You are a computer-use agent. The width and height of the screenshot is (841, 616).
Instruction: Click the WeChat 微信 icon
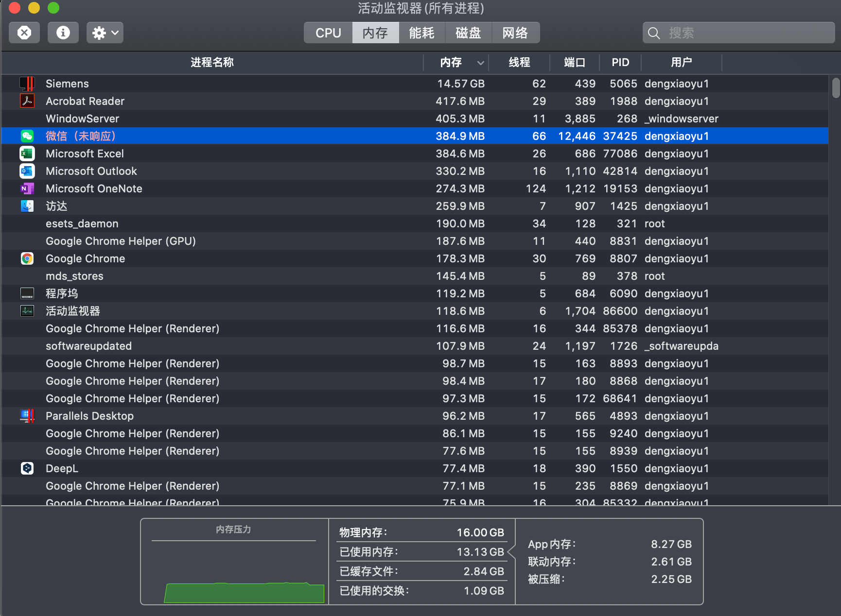point(27,136)
